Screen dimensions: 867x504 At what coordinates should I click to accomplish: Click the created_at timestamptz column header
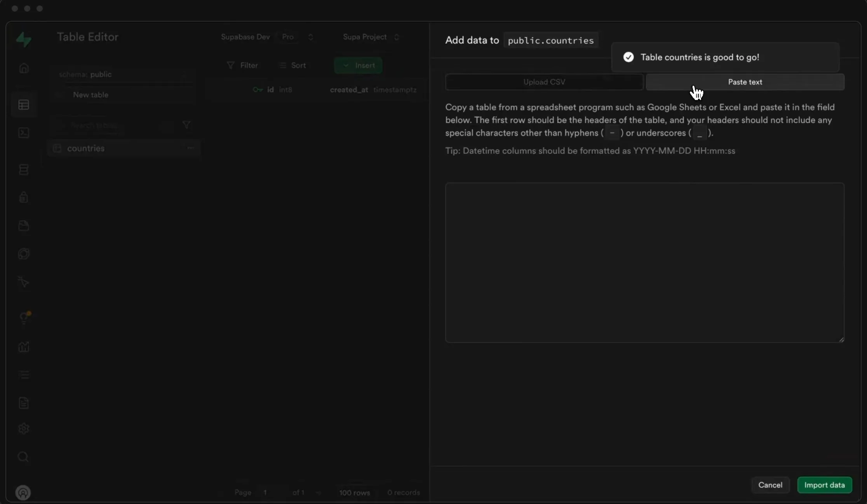click(x=373, y=90)
